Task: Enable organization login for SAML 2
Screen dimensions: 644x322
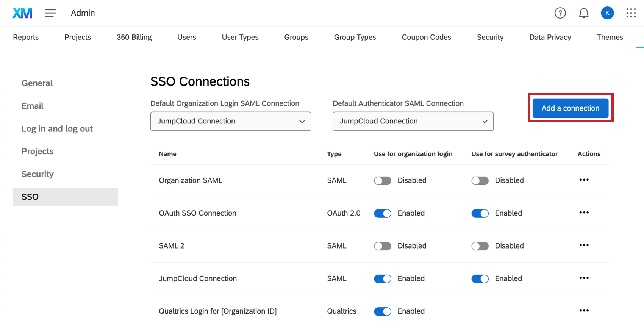Action: [383, 246]
